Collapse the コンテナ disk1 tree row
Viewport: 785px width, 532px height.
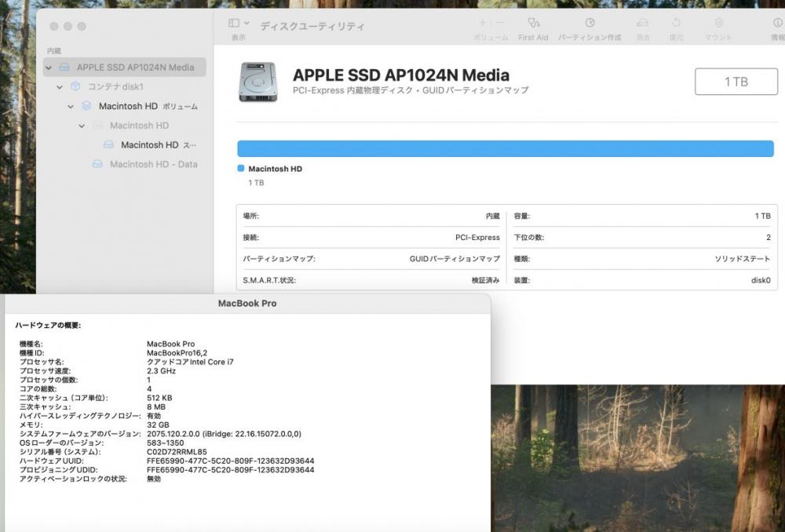(x=60, y=87)
